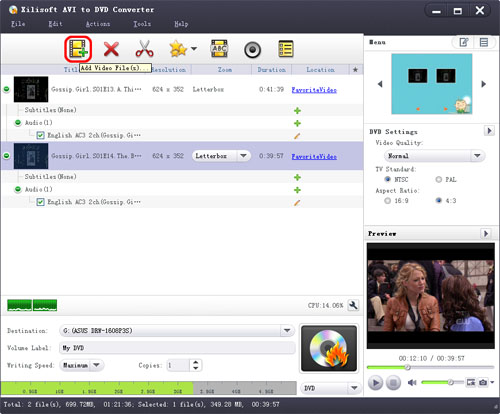Open the File menu
The height and width of the screenshot is (414, 500).
[18, 24]
